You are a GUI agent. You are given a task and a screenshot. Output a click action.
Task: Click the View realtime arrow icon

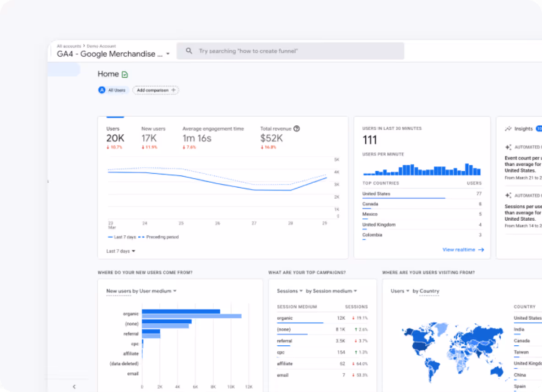coord(481,250)
